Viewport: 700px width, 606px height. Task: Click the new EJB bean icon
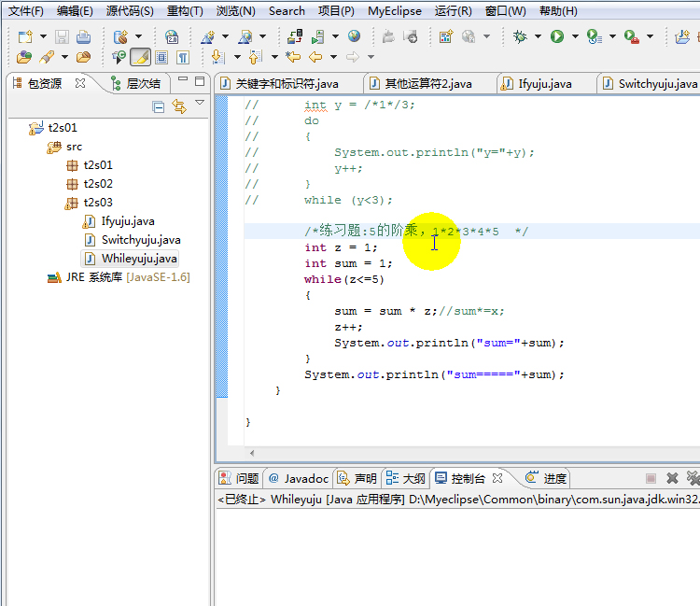tap(120, 36)
